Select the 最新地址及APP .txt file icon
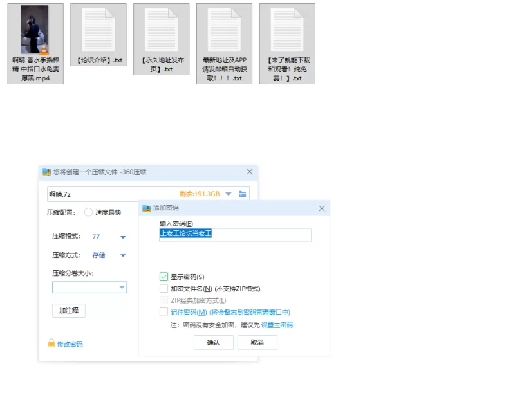The width and height of the screenshot is (515, 420). pyautogui.click(x=224, y=30)
